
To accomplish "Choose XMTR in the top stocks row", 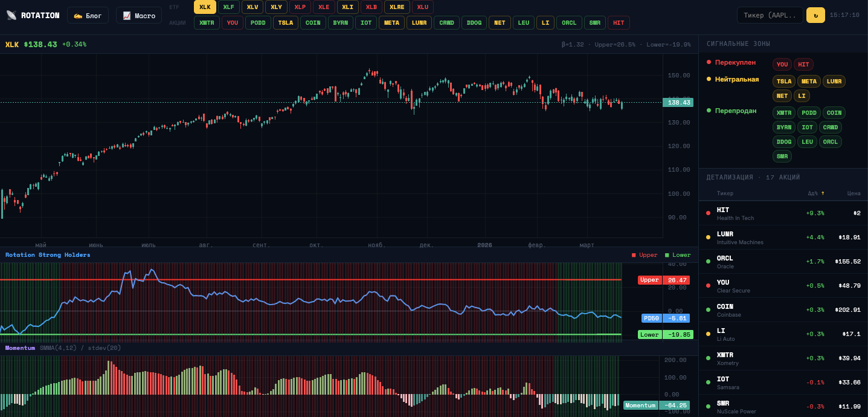I will pyautogui.click(x=207, y=23).
